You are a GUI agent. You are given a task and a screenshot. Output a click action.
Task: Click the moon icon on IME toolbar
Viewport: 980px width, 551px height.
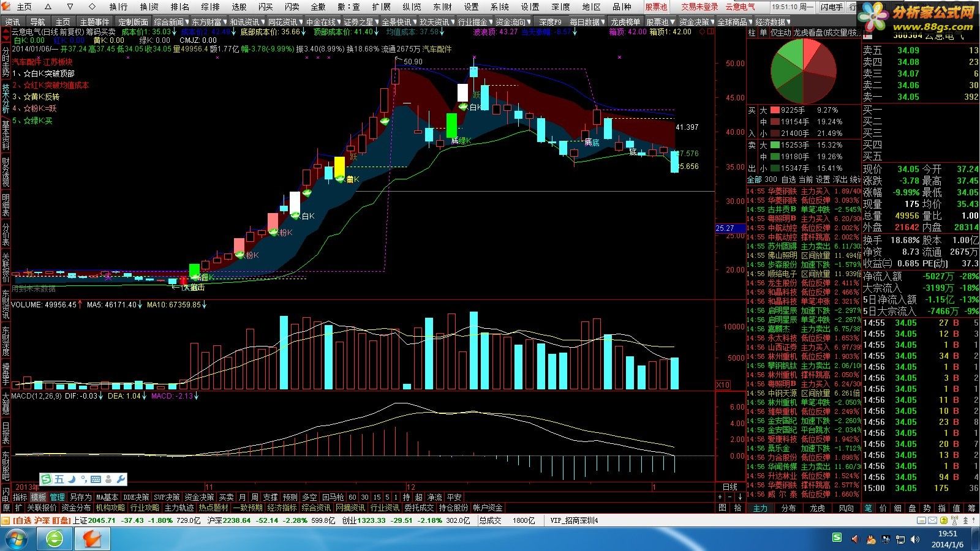tap(71, 479)
